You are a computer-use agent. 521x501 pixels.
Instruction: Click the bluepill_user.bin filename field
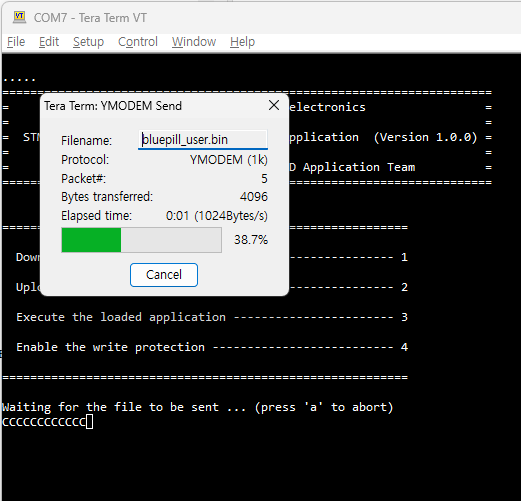click(203, 140)
